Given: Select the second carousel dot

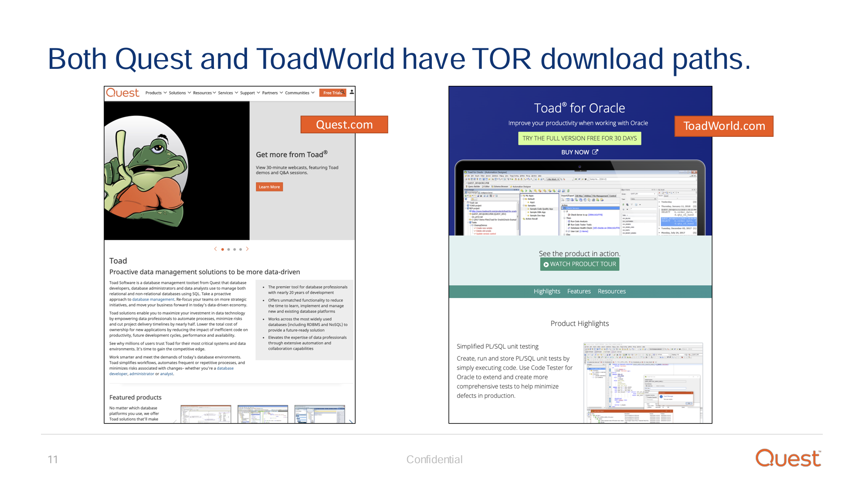Looking at the screenshot, I should [x=228, y=250].
